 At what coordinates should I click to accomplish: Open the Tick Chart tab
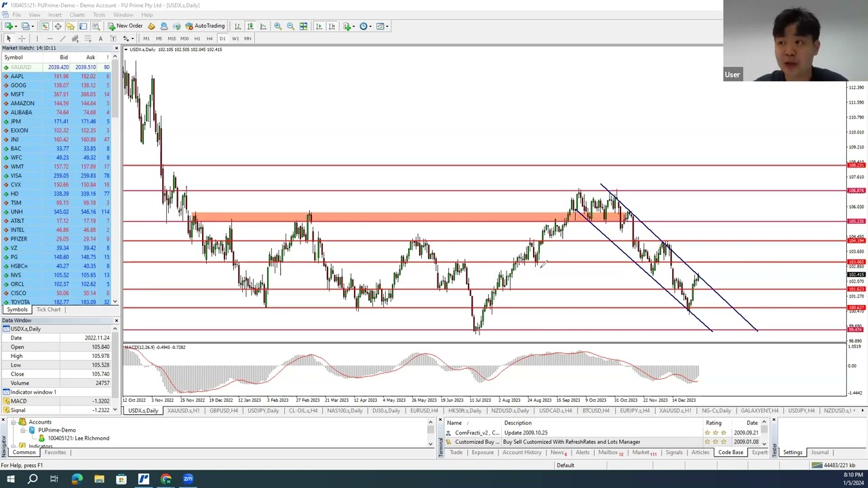tap(48, 310)
